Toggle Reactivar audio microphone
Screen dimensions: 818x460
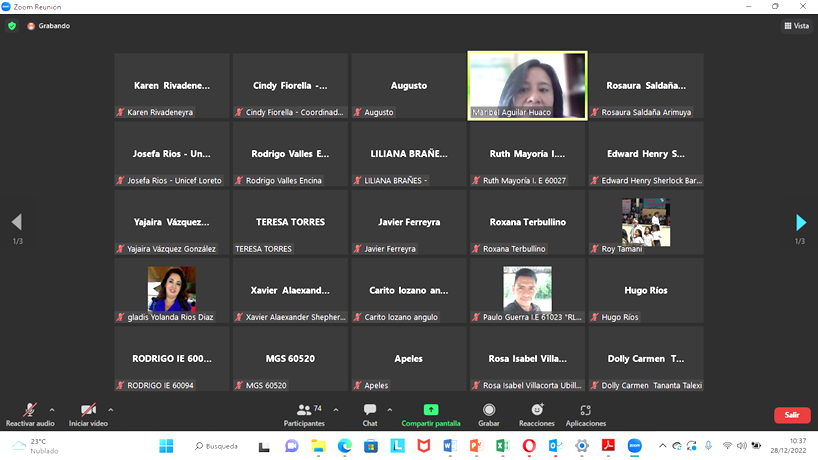coord(30,410)
